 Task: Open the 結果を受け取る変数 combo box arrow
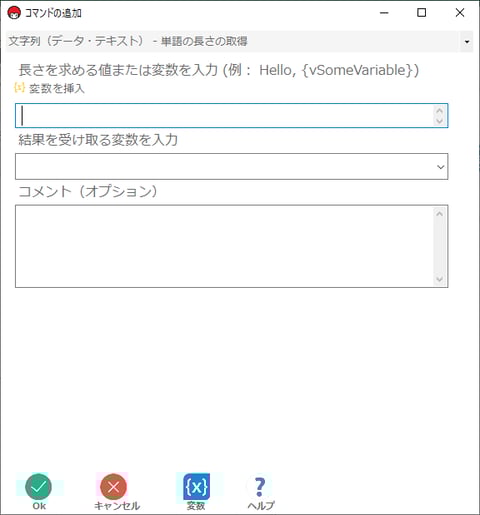point(441,167)
